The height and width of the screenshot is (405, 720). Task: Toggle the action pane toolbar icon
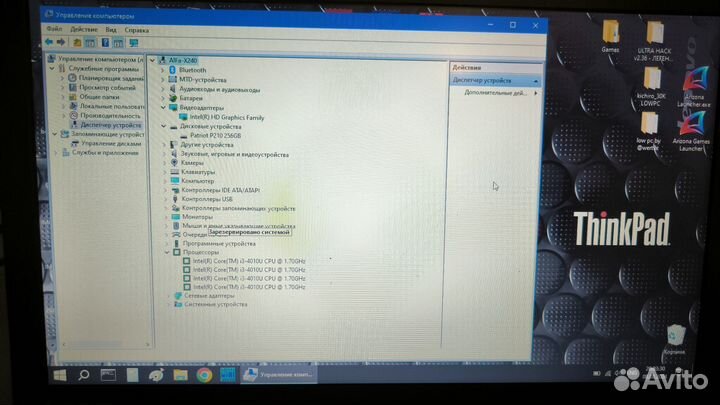[118, 43]
